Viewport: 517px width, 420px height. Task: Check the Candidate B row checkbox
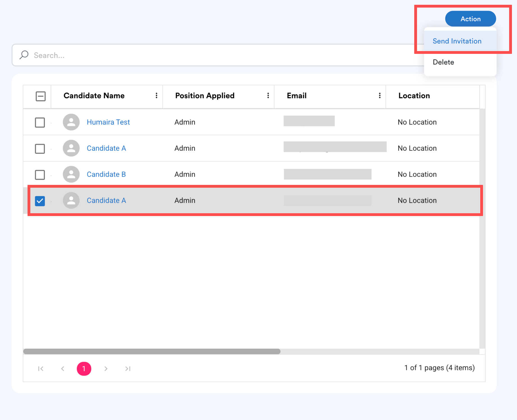click(x=40, y=175)
